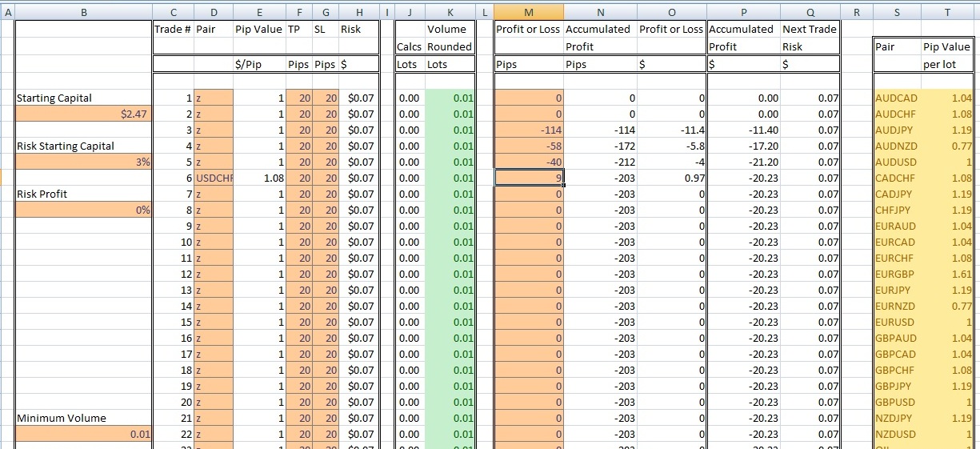Viewport: 980px width, 449px height.
Task: Select the USDCHF pair cell in trade 6
Action: (213, 178)
